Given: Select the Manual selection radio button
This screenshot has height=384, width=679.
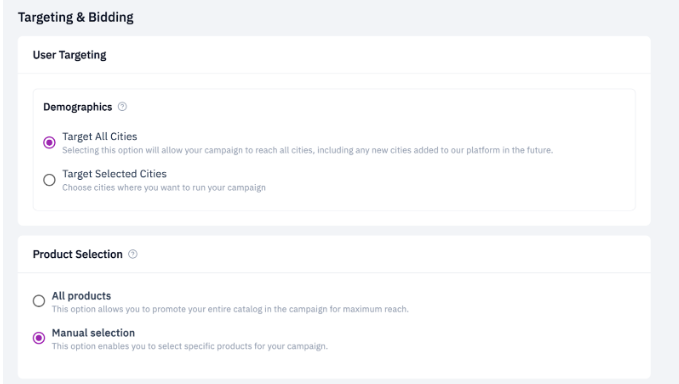Looking at the screenshot, I should (39, 338).
